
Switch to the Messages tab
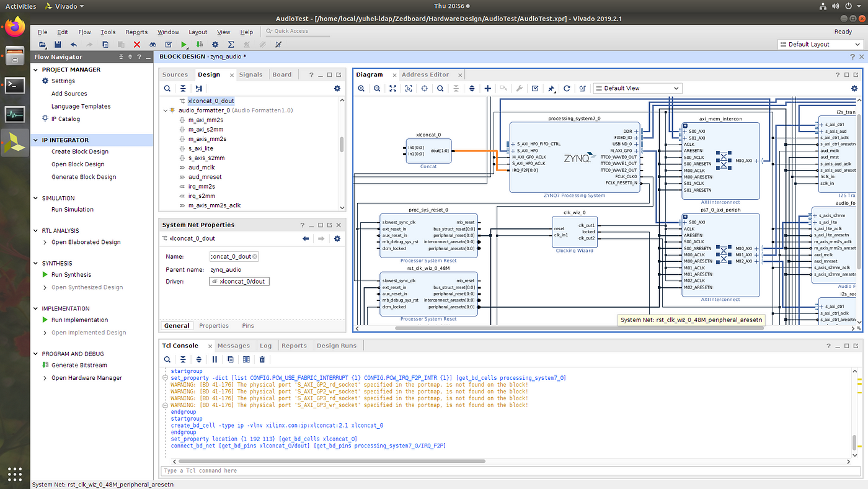coord(234,346)
